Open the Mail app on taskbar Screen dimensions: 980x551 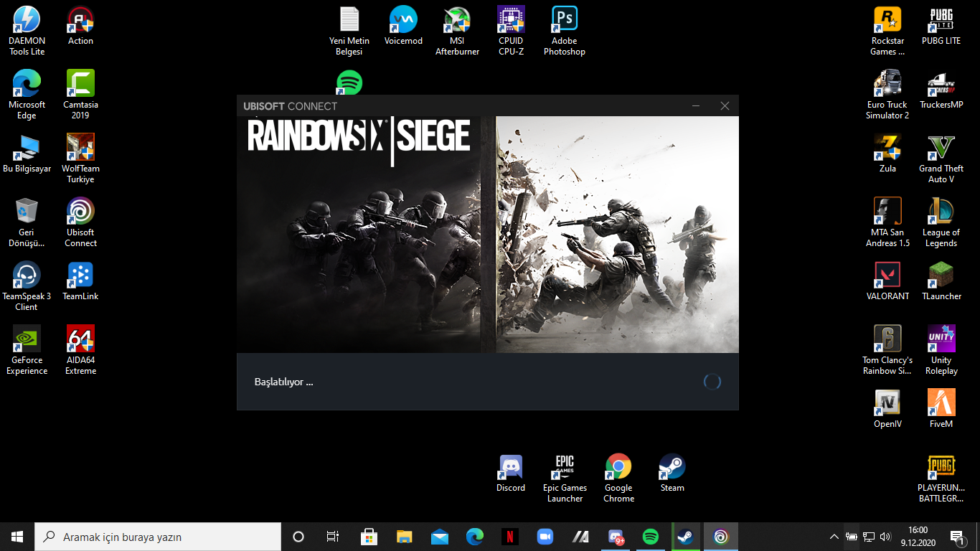(x=440, y=537)
